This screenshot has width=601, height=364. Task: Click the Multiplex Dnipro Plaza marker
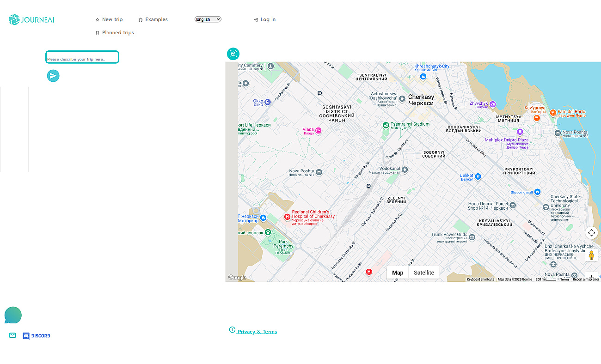[520, 132]
